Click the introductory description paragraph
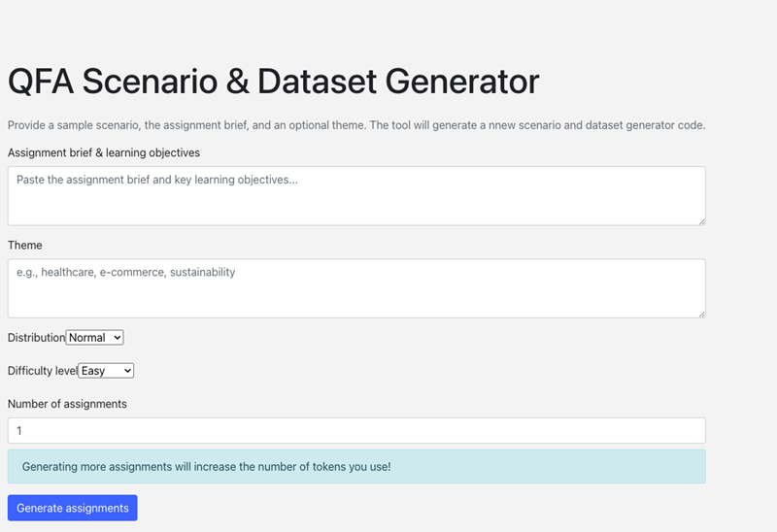Screen dimensions: 777x532 click(x=356, y=125)
